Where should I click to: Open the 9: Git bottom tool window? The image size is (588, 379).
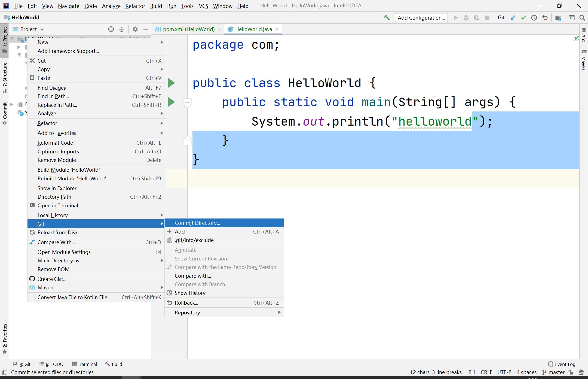tap(22, 364)
